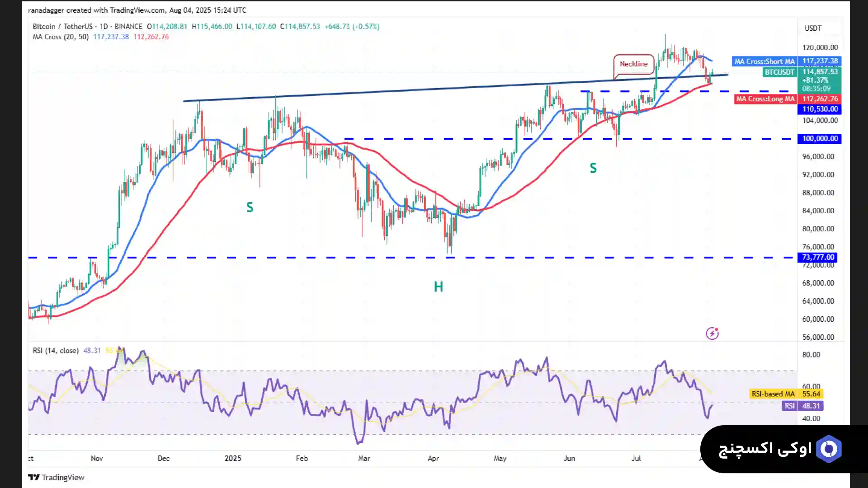This screenshot has height=488, width=868.
Task: Click the green H head label
Action: (x=438, y=286)
